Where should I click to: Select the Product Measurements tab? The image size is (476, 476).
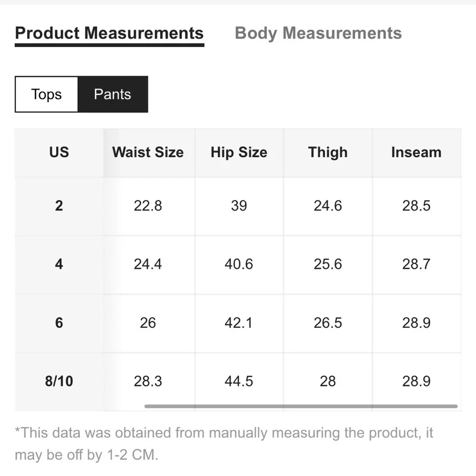click(109, 33)
